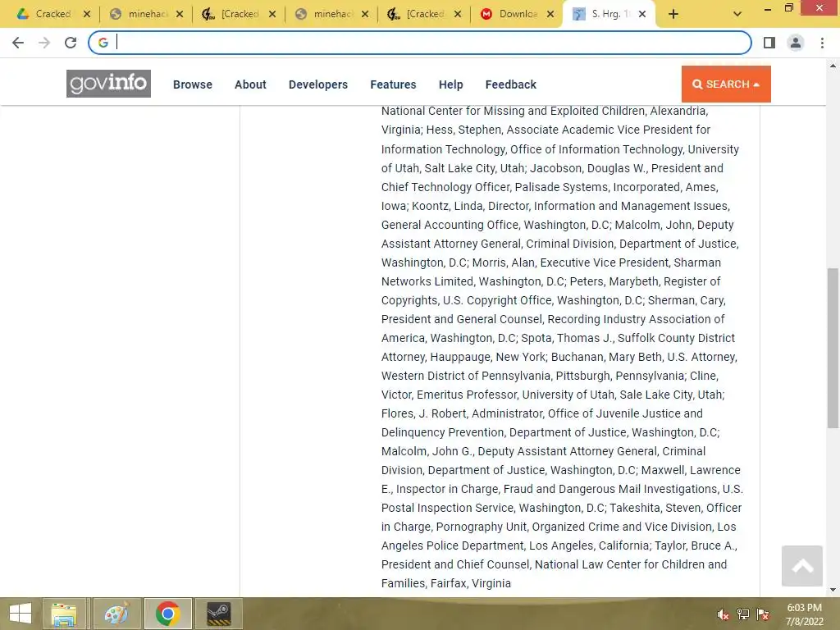This screenshot has width=840, height=630.
Task: Open the Action Center flag icon
Action: click(x=763, y=614)
